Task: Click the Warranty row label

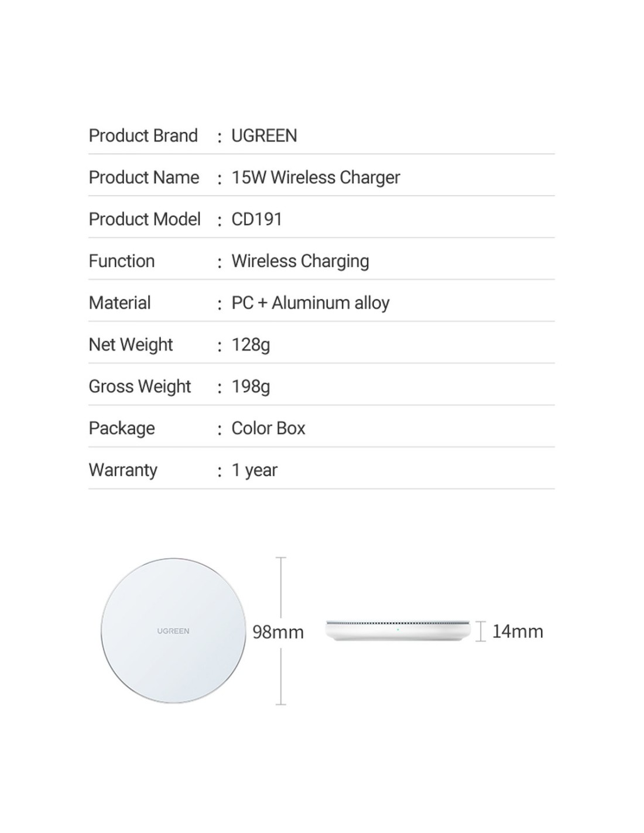Action: point(123,470)
